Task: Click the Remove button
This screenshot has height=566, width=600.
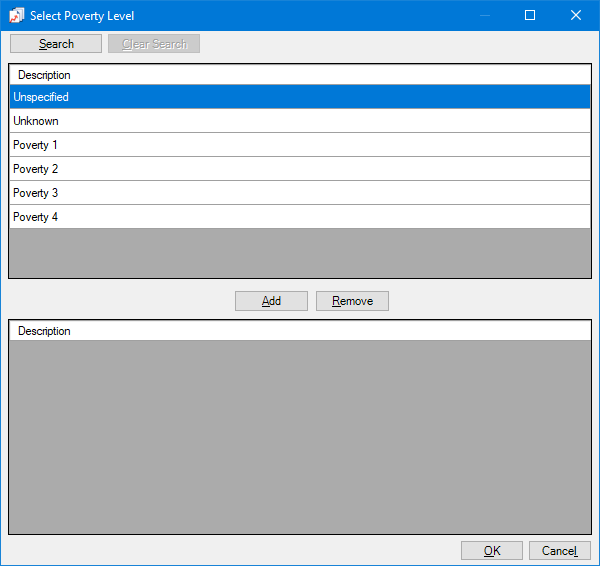Action: tap(352, 301)
